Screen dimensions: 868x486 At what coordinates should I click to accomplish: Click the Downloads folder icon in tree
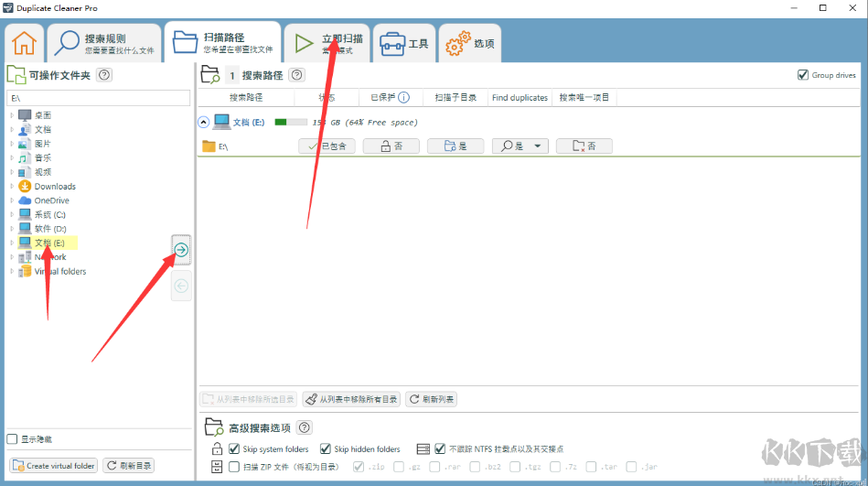tap(25, 186)
